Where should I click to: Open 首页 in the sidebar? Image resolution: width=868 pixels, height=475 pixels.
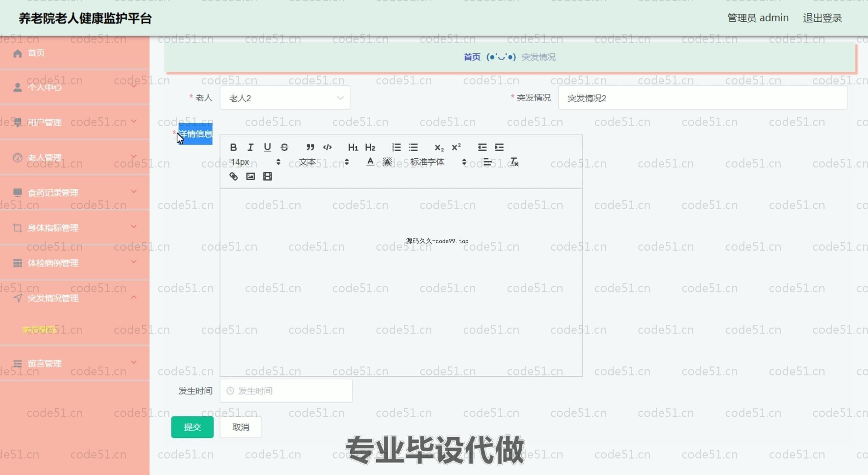point(74,53)
